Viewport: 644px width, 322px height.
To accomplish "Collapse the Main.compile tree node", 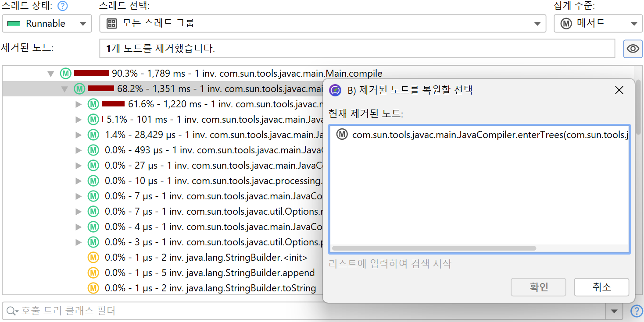I will (x=51, y=74).
